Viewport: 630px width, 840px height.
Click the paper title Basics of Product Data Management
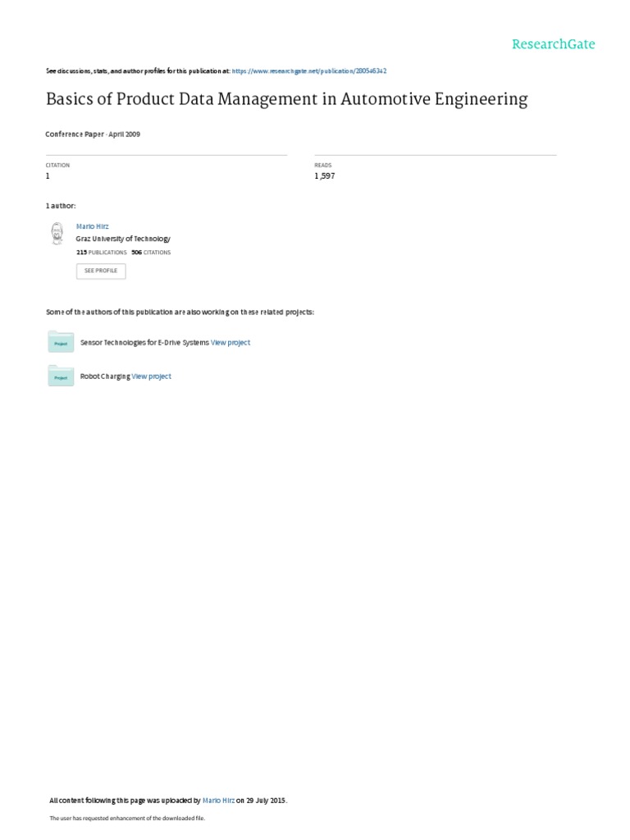(x=286, y=99)
